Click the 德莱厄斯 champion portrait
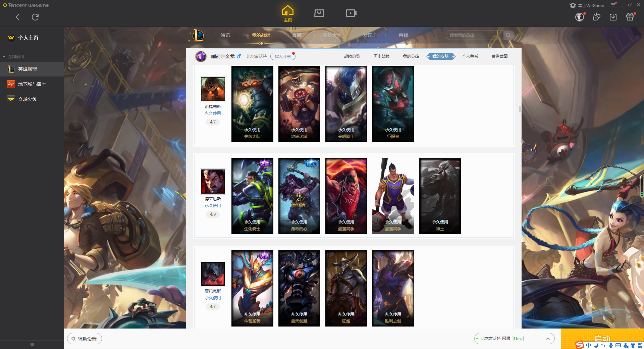Screen dimensions: 644x349 click(213, 181)
